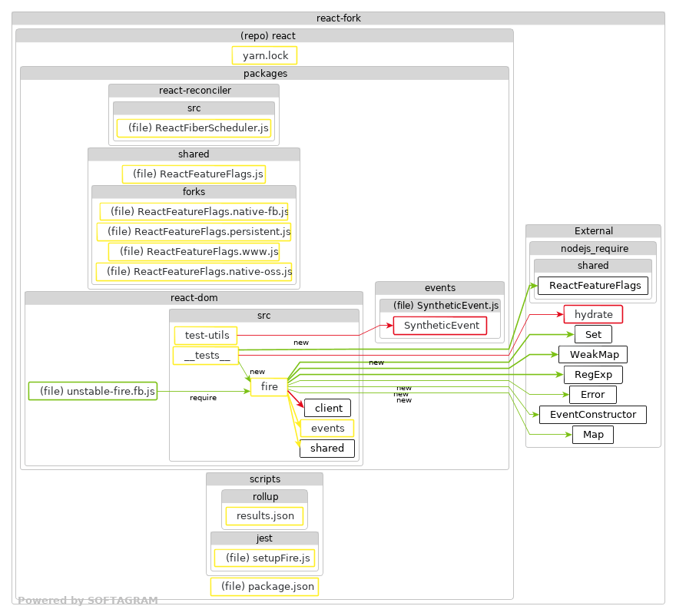The height and width of the screenshot is (616, 676).
Task: Select the yarn.lock node
Action: (264, 55)
